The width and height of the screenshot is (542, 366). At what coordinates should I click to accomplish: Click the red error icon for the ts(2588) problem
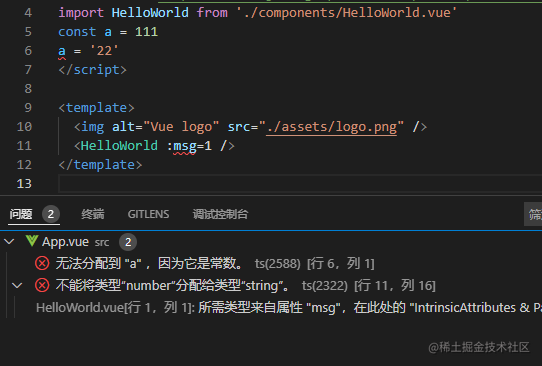[x=42, y=263]
